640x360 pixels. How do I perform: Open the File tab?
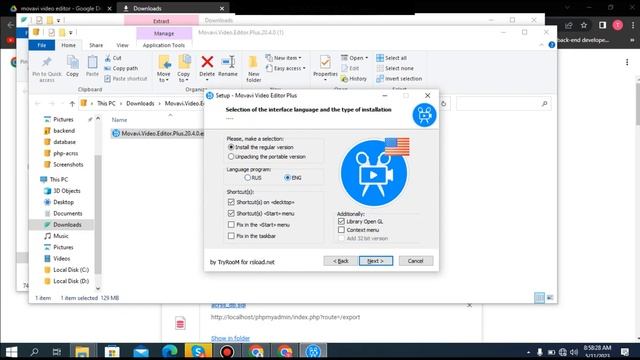click(42, 45)
